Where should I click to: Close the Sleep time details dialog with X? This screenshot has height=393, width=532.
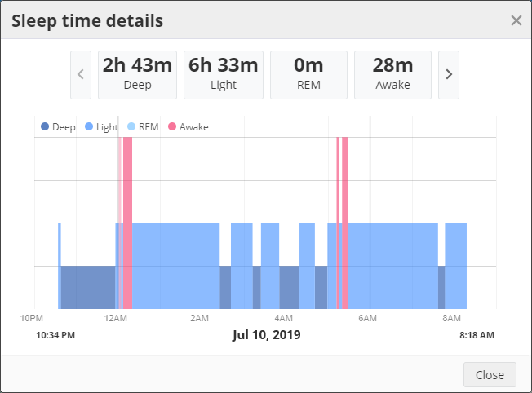coord(516,20)
